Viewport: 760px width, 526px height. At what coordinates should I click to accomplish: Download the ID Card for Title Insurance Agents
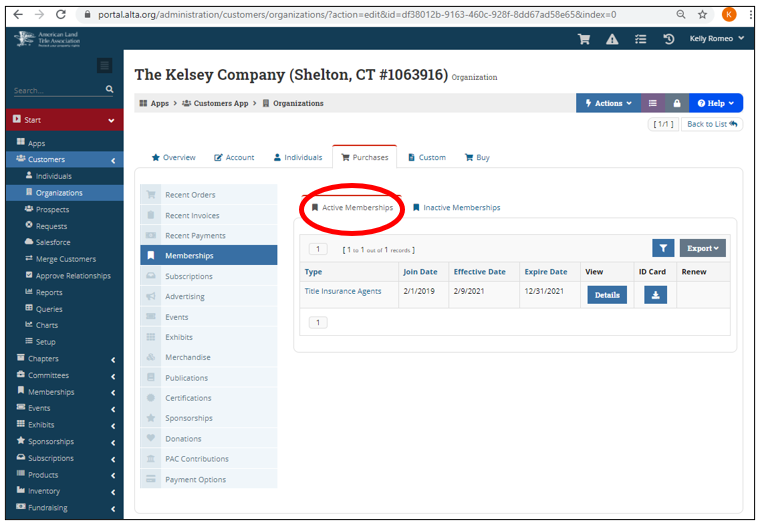655,295
